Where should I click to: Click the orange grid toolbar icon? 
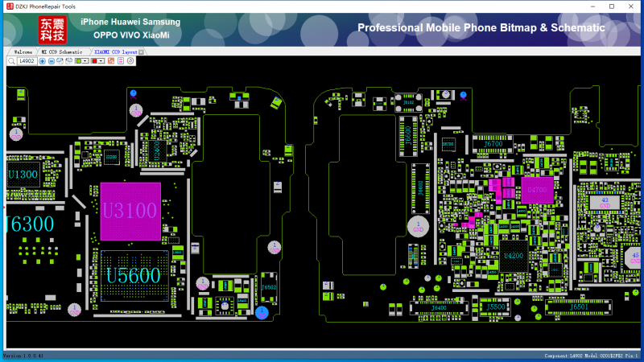(x=111, y=61)
